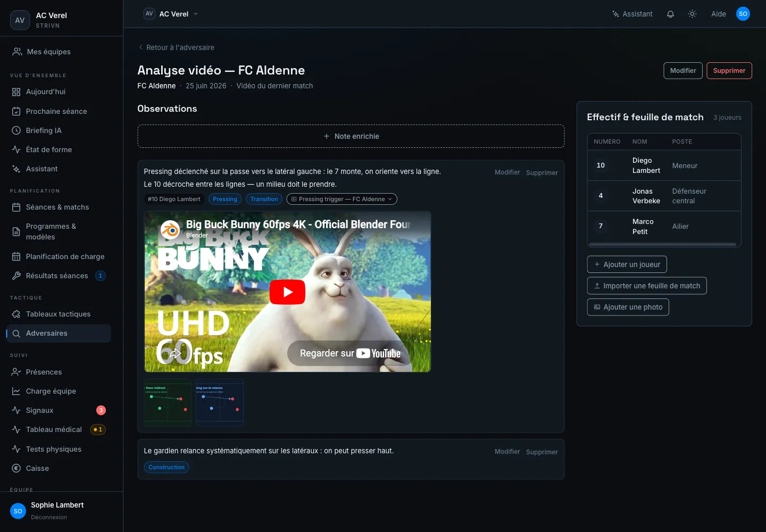766x532 pixels.
Task: Click the Signaux activity icon
Action: point(16,410)
